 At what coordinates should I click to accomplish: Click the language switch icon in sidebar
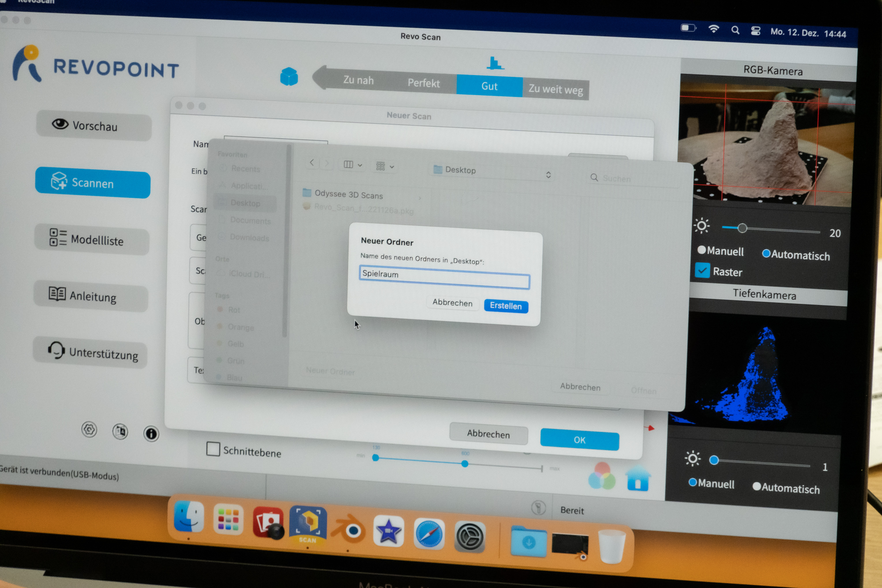point(120,432)
